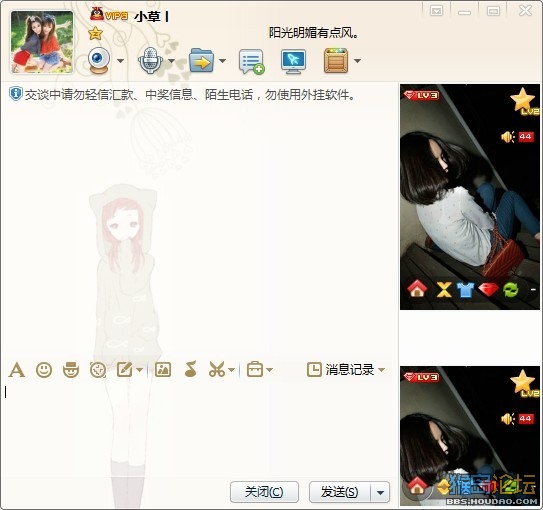The image size is (543, 510).
Task: Open the smiley emoticon picker
Action: click(44, 370)
